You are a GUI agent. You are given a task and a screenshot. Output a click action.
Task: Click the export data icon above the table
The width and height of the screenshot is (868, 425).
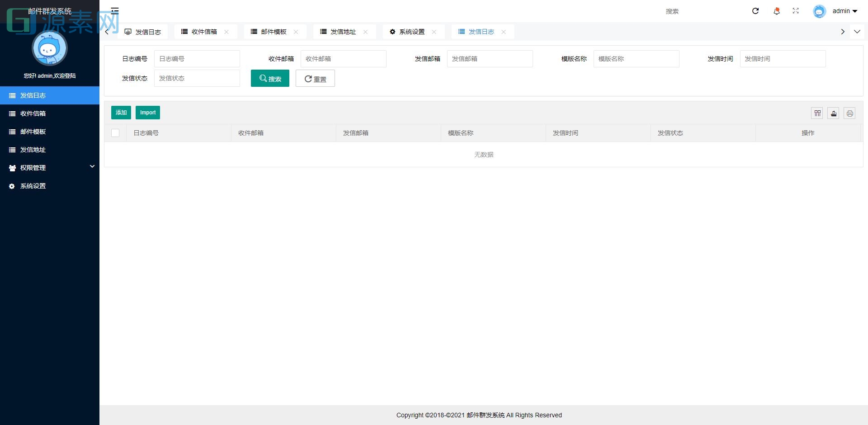[x=833, y=113]
